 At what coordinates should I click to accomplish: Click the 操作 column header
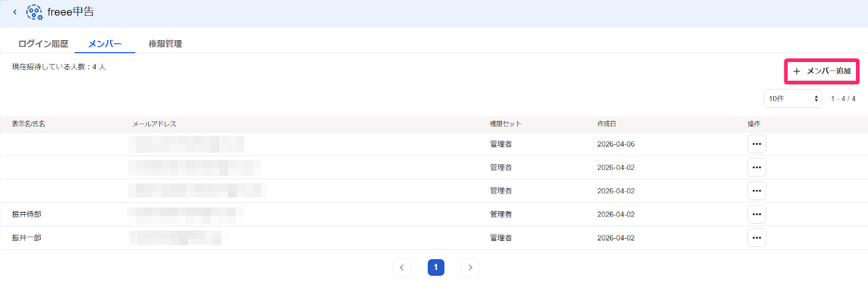coord(754,124)
